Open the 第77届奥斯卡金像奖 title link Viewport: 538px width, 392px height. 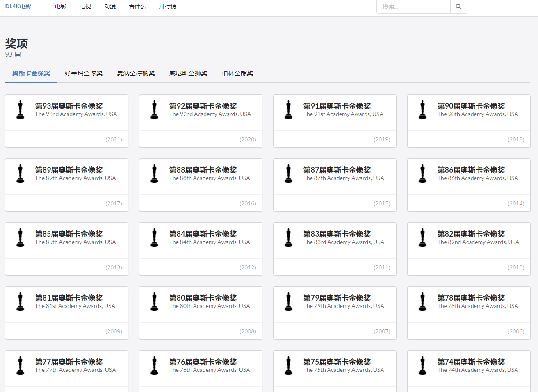[x=69, y=362]
